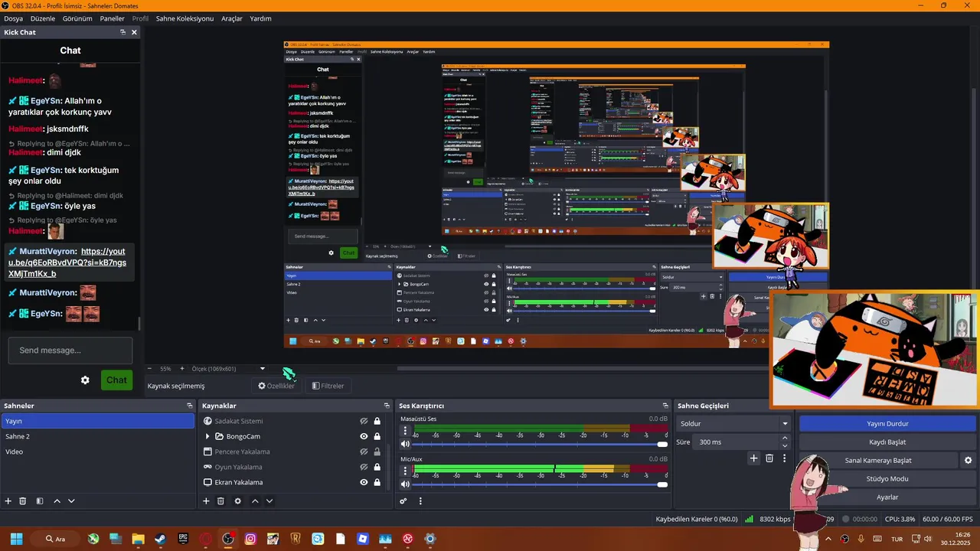Undock the Kaynaklar panel
The image size is (980, 551).
[387, 406]
